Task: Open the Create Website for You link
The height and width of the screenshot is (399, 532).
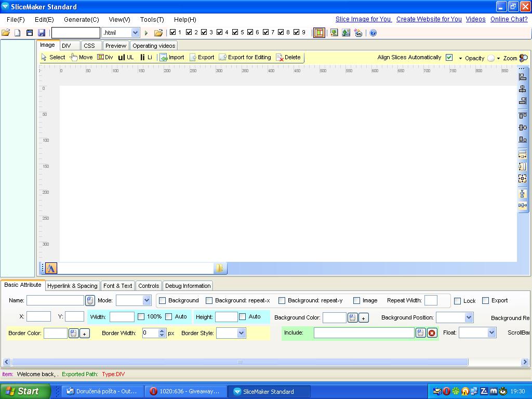Action: 429,19
